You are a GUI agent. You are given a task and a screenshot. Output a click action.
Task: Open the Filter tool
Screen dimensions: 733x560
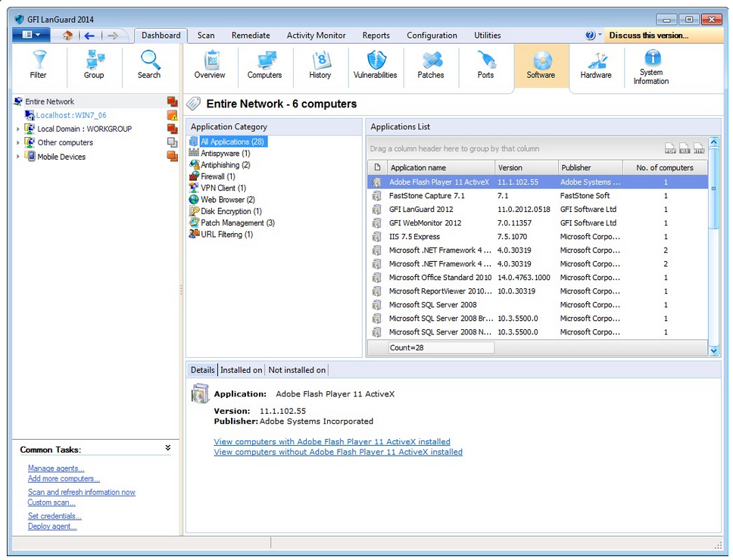click(x=39, y=65)
